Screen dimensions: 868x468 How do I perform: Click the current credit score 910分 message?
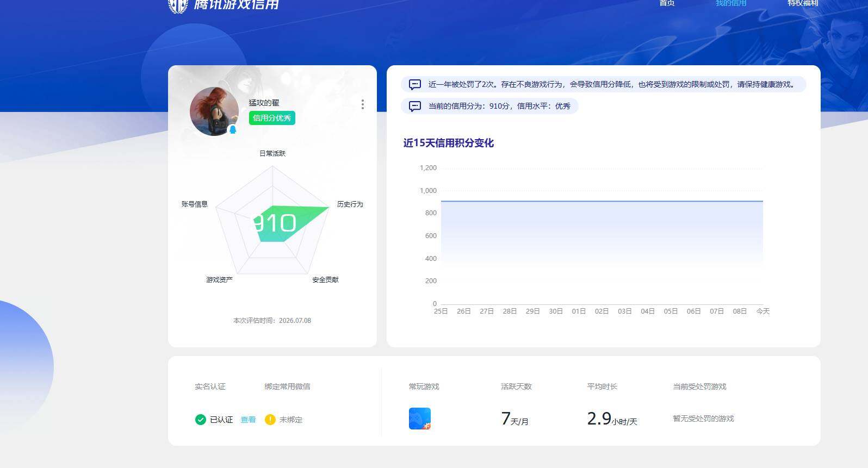(499, 106)
